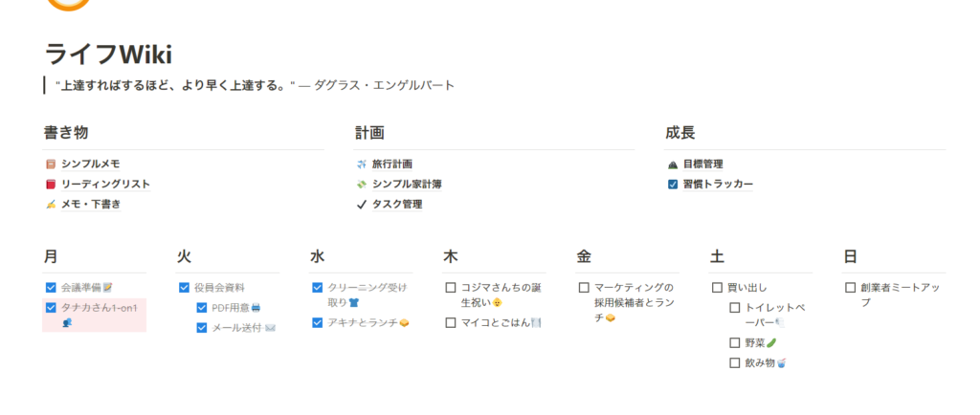Viewport: 980px width, 415px height.
Task: Open the 習慣トラッカー page link
Action: (x=718, y=185)
